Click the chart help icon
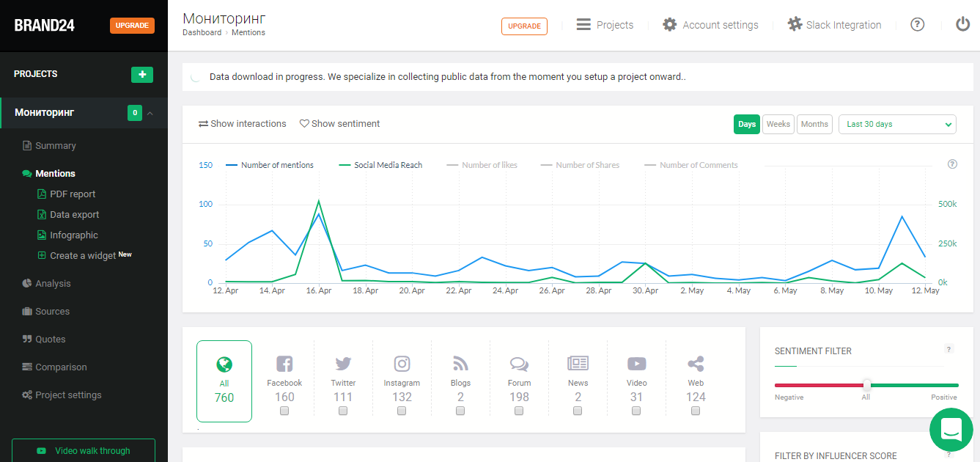Screen dimensions: 980x462 tap(952, 164)
